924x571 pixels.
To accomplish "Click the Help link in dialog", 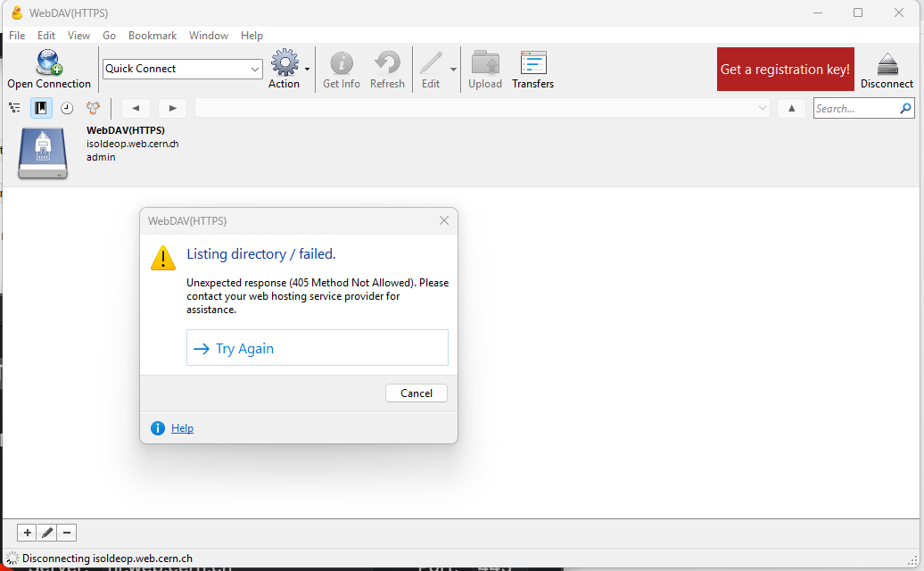I will pyautogui.click(x=182, y=428).
